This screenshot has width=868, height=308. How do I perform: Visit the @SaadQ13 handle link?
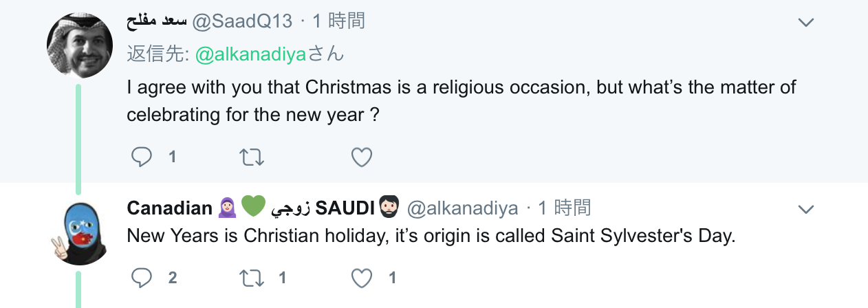click(x=242, y=21)
